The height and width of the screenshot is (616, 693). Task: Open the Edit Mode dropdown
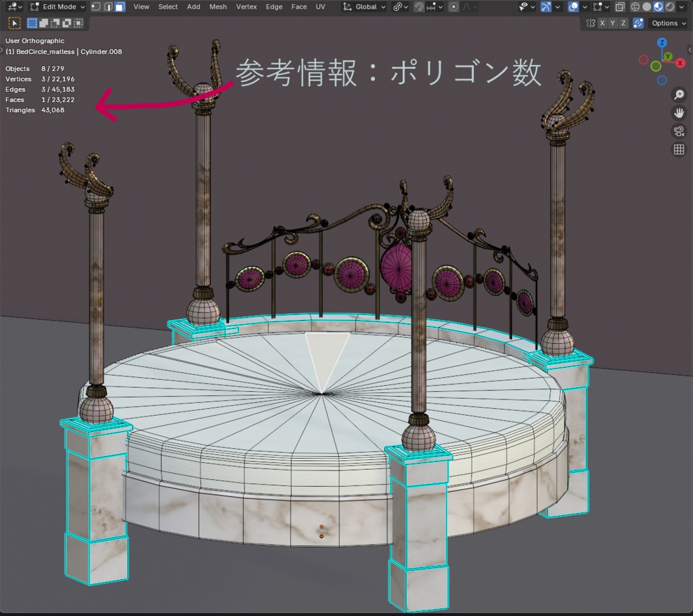pyautogui.click(x=58, y=7)
